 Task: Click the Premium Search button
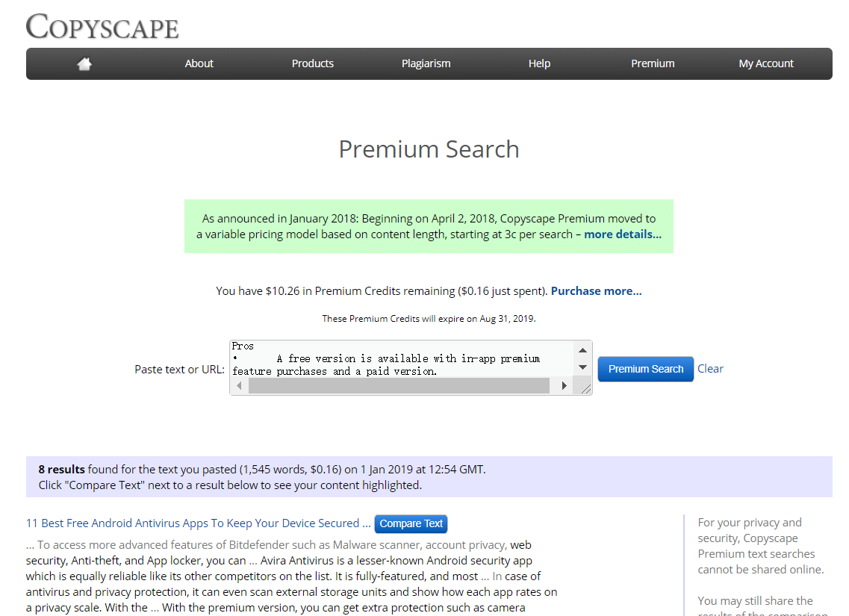click(645, 369)
